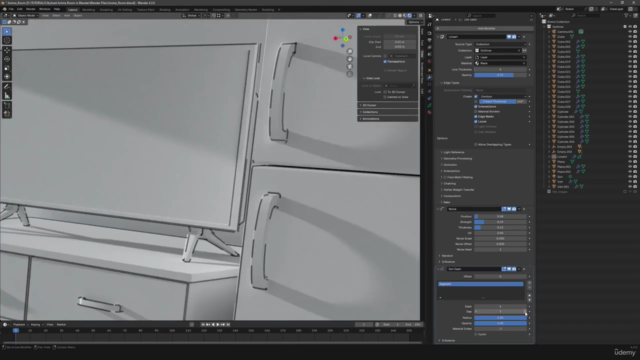The image size is (640, 360).
Task: Expand the Chaining section
Action: pos(449,184)
